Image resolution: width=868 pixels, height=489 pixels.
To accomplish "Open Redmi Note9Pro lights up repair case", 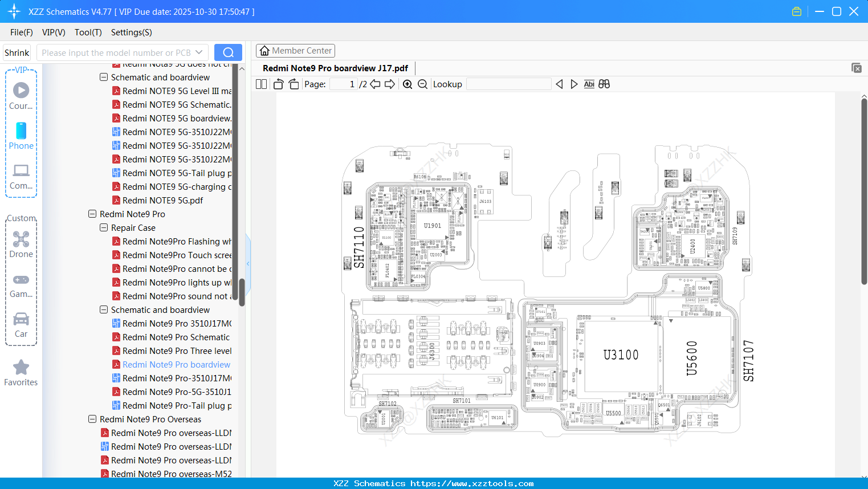I will click(172, 283).
